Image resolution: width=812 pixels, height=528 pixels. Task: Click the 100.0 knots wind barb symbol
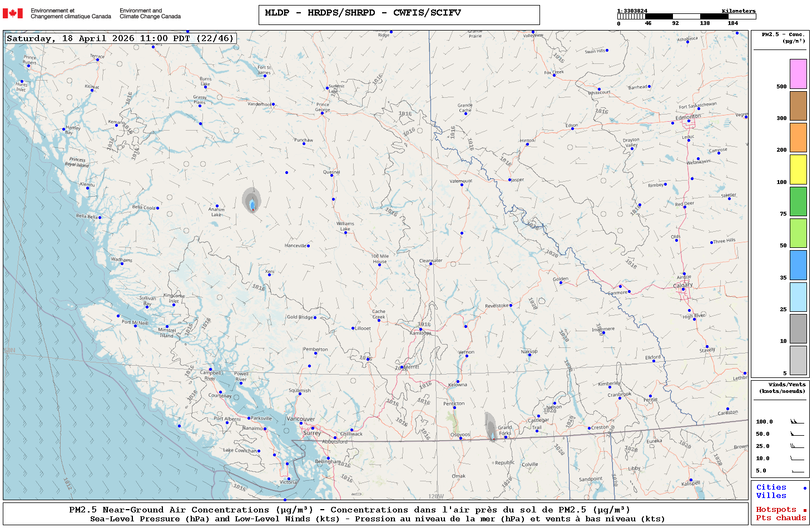(796, 422)
